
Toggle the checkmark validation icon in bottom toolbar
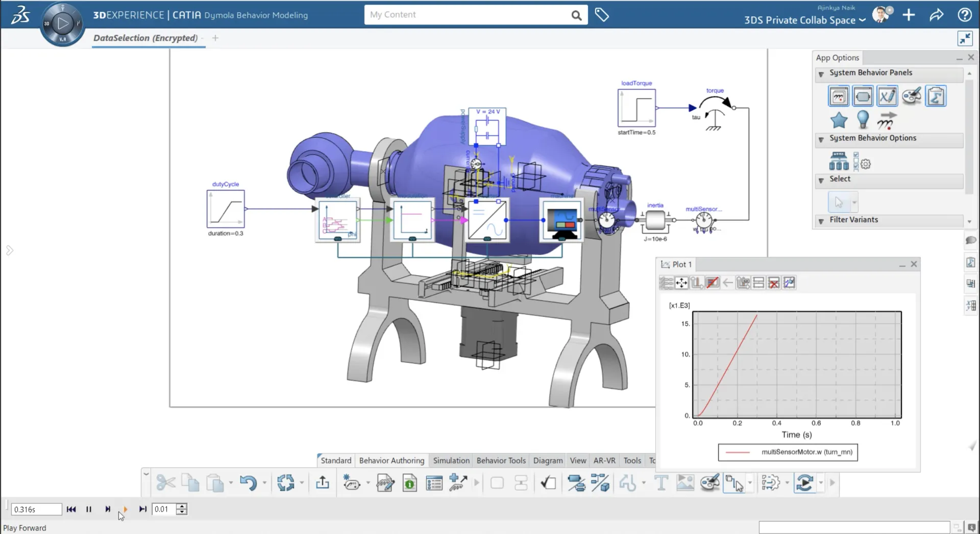point(548,483)
